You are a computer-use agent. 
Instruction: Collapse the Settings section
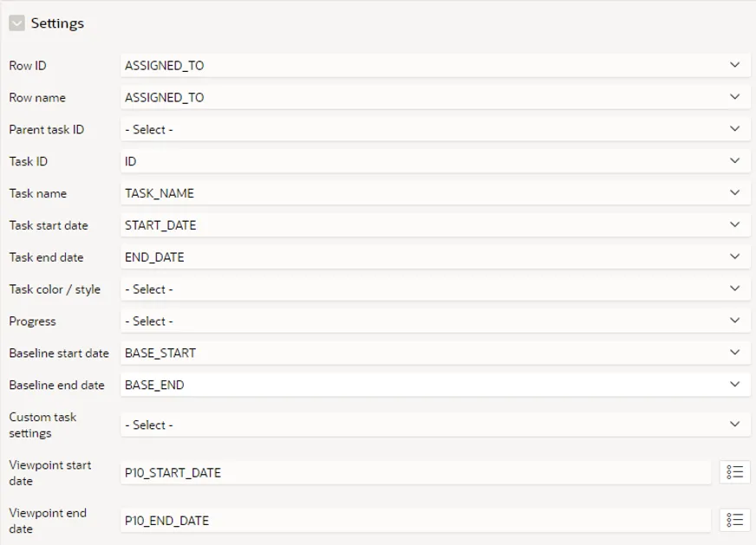[x=16, y=23]
